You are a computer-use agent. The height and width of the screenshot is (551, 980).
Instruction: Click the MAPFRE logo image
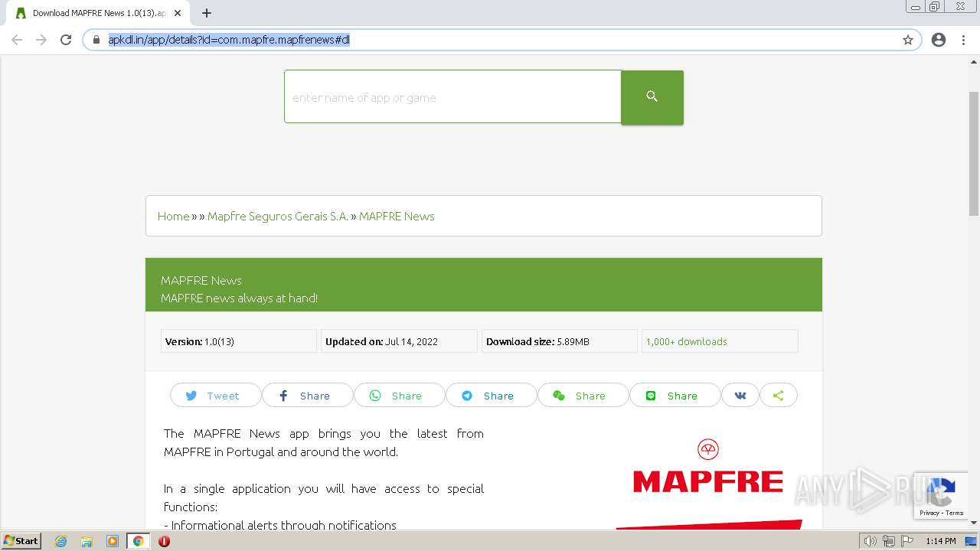pyautogui.click(x=708, y=482)
